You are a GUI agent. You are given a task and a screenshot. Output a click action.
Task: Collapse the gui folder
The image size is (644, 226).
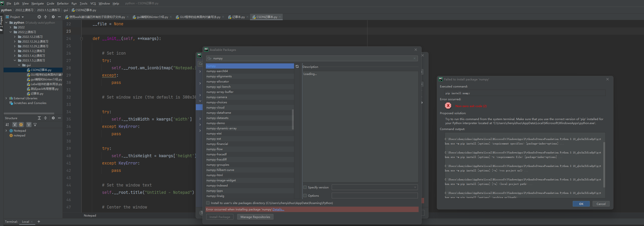point(19,65)
